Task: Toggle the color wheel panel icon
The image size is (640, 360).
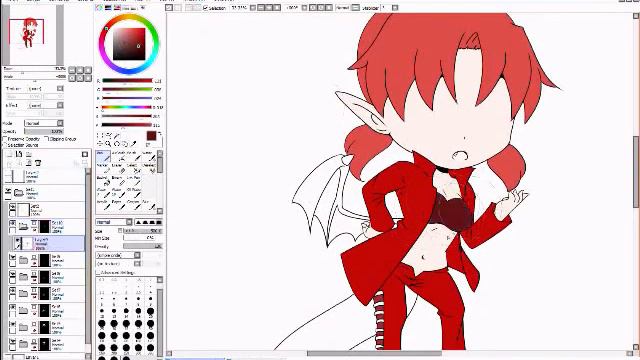Action: pyautogui.click(x=99, y=8)
